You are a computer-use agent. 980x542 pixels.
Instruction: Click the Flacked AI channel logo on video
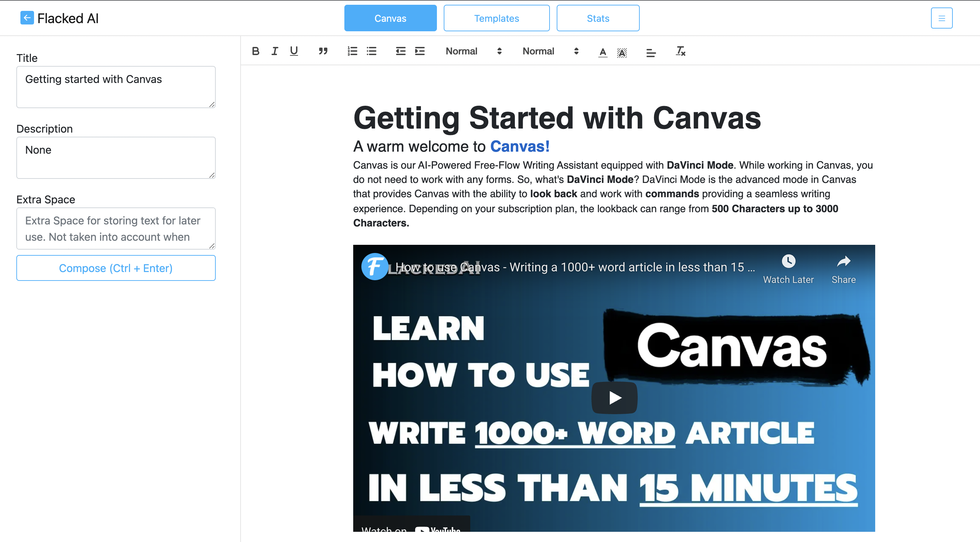(x=375, y=267)
